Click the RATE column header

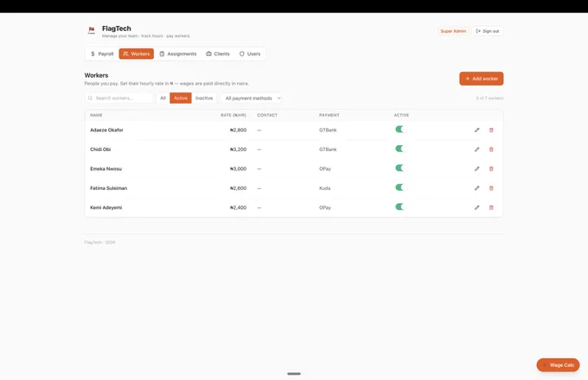[233, 116]
